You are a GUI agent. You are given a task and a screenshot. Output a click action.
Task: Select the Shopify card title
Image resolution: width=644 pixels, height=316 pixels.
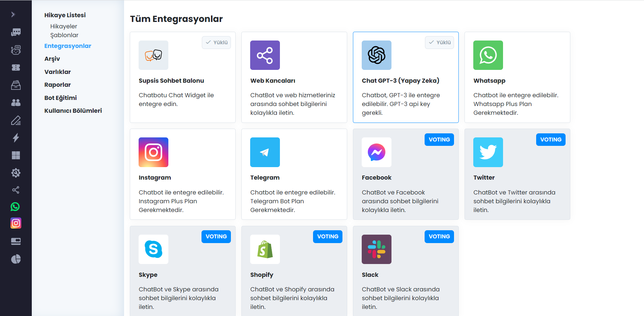coord(262,275)
